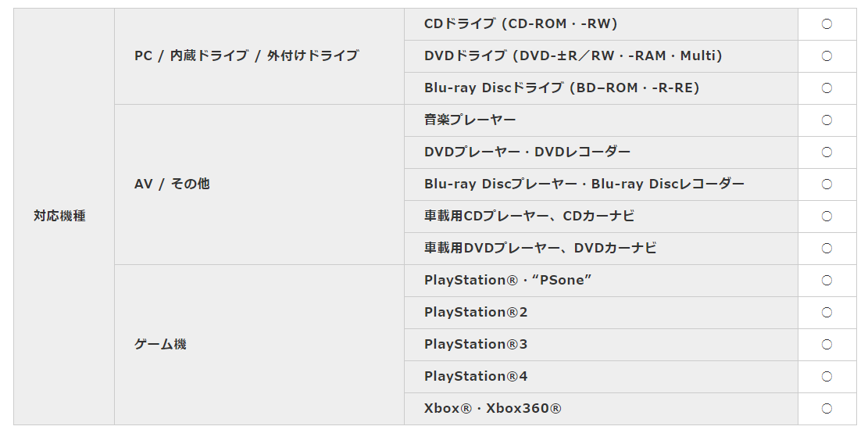Viewport: 868px width, 437px height.
Task: Click the circle mark for Xbox®・Xbox360® row
Action: (827, 409)
